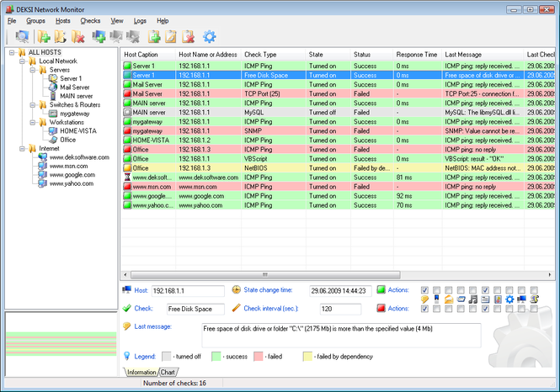Image resolution: width=560 pixels, height=392 pixels.
Task: Click the edit check clipboard icon
Action: 171,36
